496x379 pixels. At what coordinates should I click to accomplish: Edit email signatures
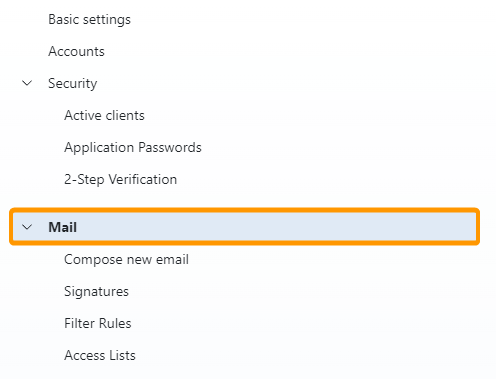96,291
